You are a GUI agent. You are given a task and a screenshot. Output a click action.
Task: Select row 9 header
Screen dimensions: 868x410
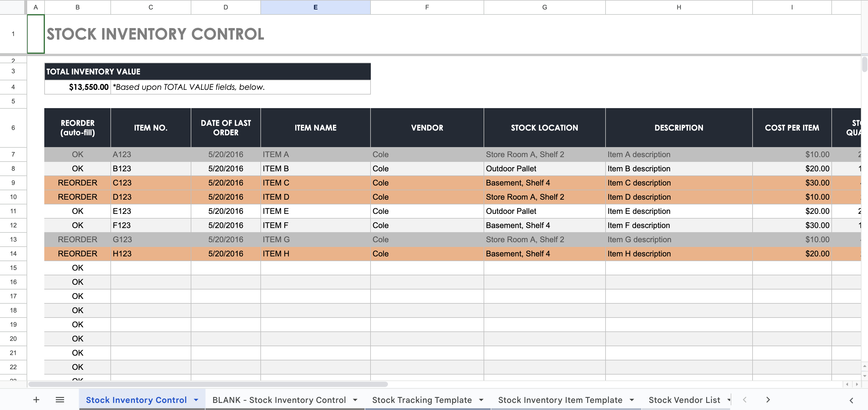(13, 183)
